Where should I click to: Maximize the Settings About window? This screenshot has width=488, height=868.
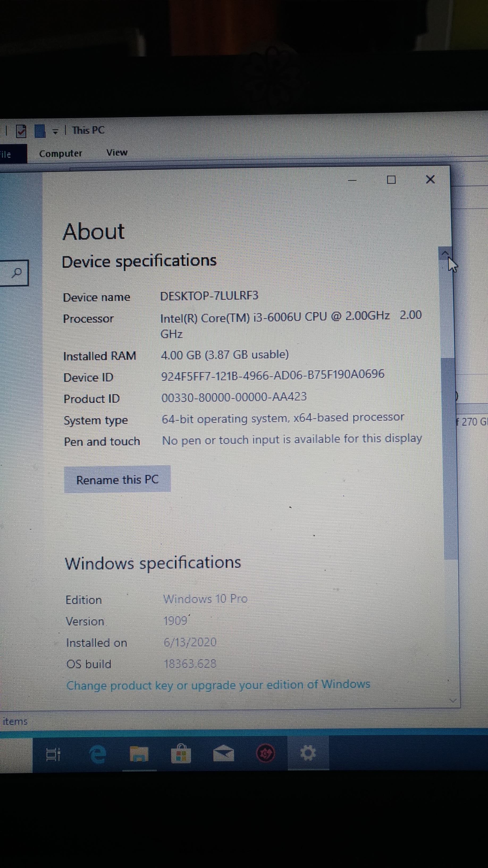[391, 180]
